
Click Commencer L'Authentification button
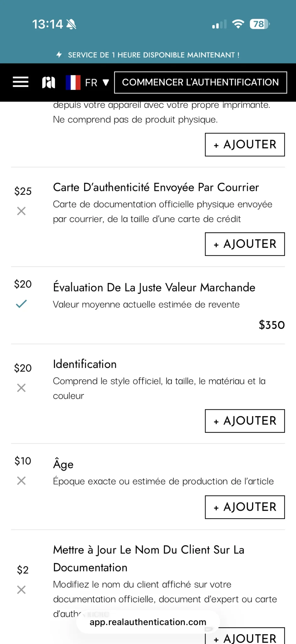(200, 82)
